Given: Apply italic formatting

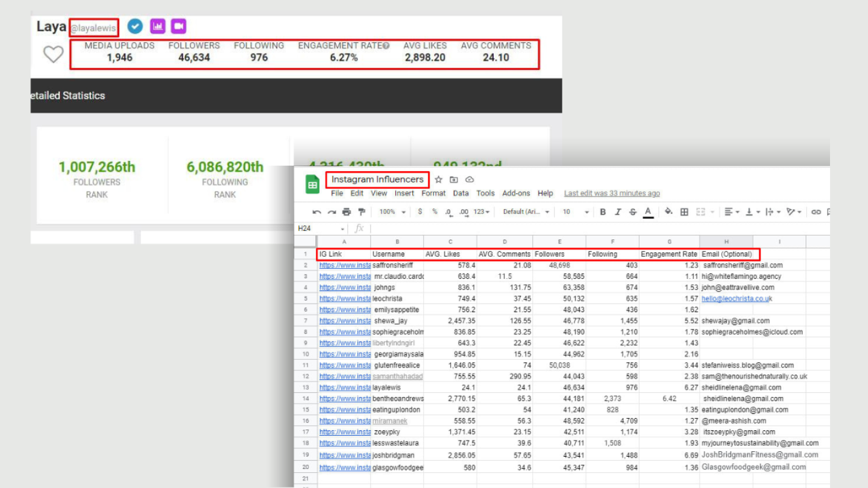Looking at the screenshot, I should coord(617,212).
